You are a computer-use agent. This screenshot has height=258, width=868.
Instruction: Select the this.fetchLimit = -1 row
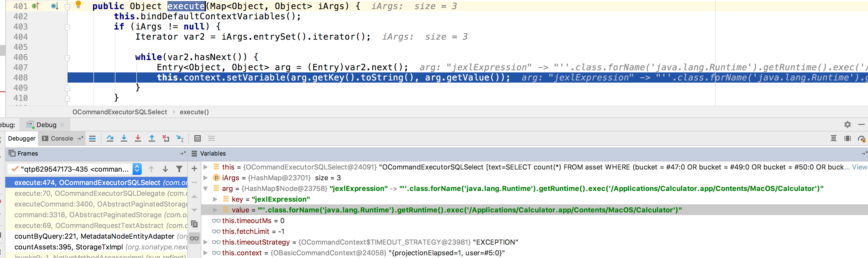534,231
